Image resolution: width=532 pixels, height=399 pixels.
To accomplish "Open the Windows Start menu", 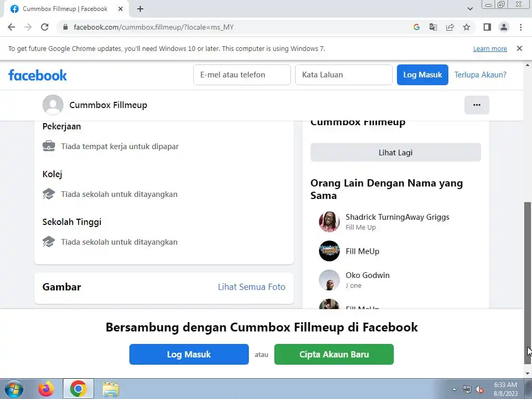I will [14, 389].
